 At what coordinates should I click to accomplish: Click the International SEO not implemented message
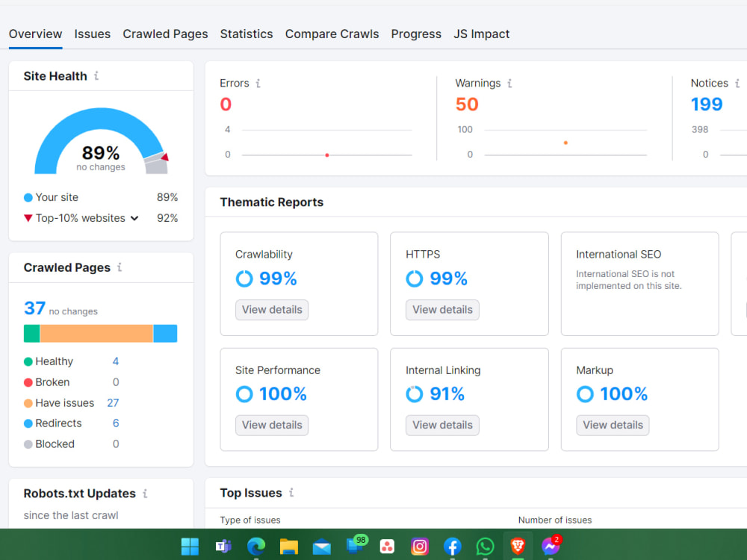coord(629,280)
